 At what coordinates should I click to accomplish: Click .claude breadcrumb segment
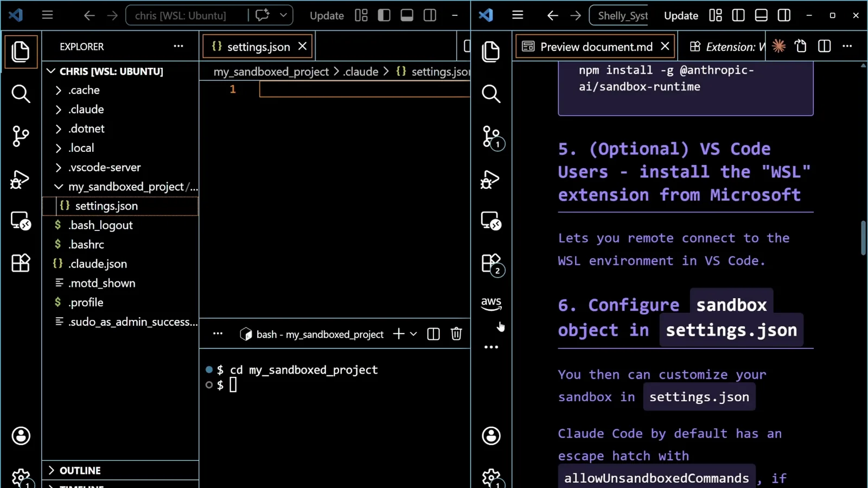[x=361, y=72]
